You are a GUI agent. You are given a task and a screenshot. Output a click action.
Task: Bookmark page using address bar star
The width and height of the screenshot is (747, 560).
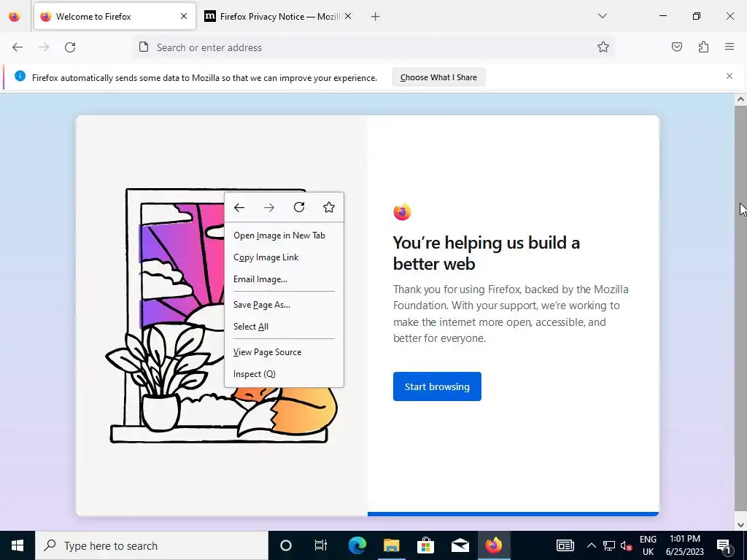coord(603,47)
